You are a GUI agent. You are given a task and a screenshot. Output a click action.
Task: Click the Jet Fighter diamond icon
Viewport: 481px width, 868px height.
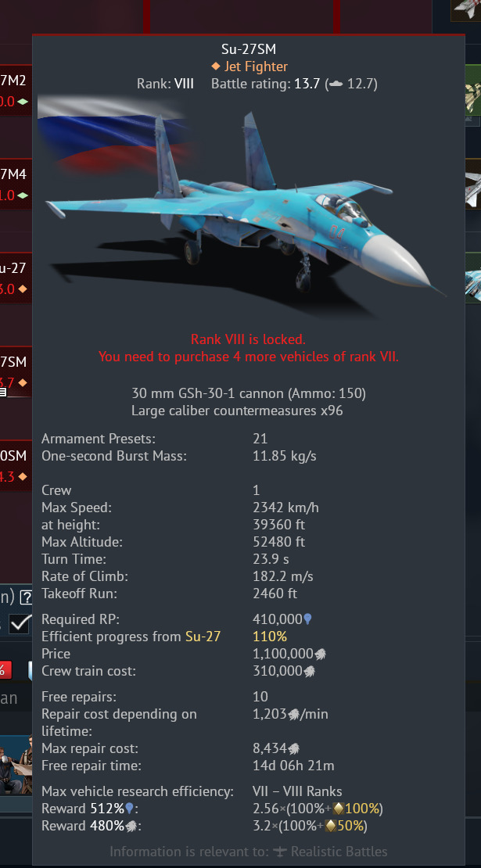point(216,66)
